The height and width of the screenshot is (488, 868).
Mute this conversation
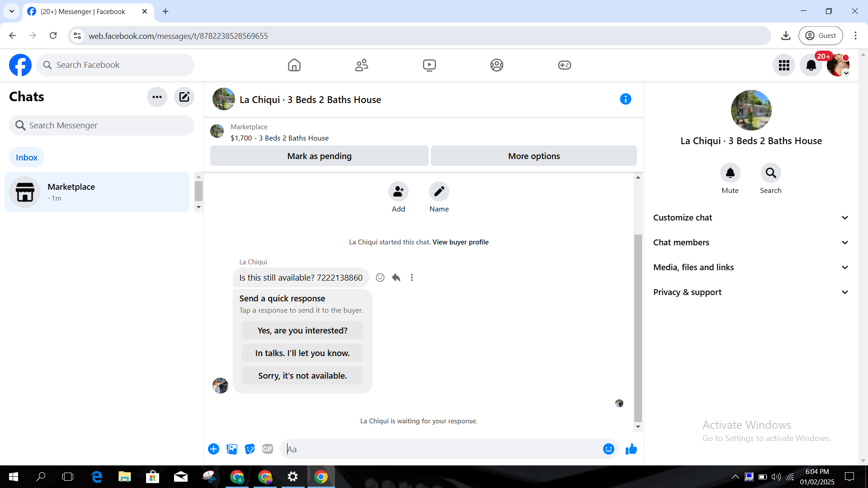pos(730,173)
